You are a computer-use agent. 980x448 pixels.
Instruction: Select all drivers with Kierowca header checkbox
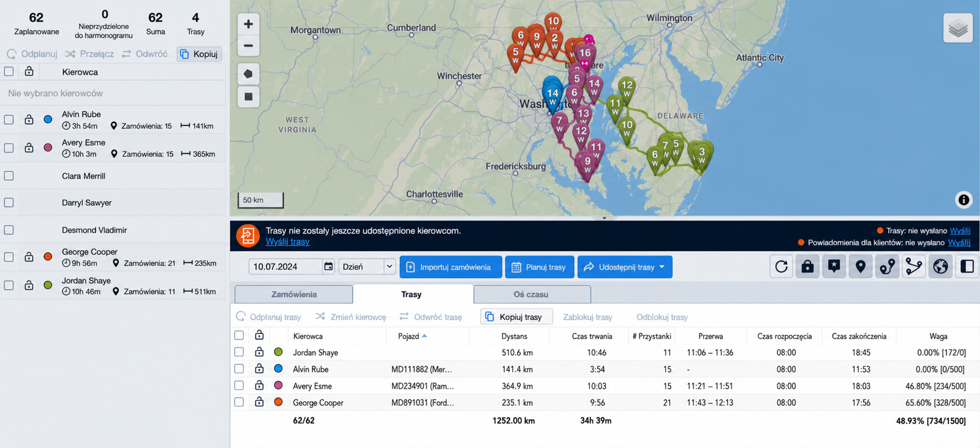coord(9,72)
